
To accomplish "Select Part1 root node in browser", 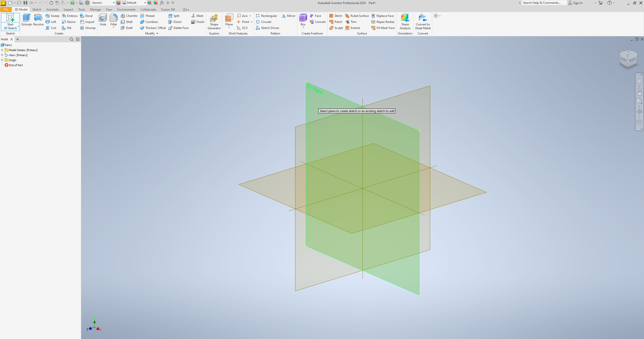I will coord(6,45).
